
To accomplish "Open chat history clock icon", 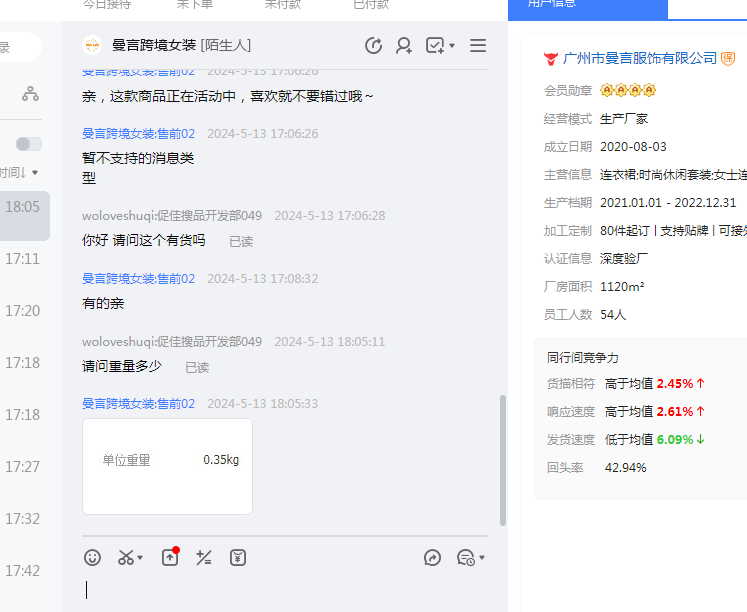I will [374, 46].
